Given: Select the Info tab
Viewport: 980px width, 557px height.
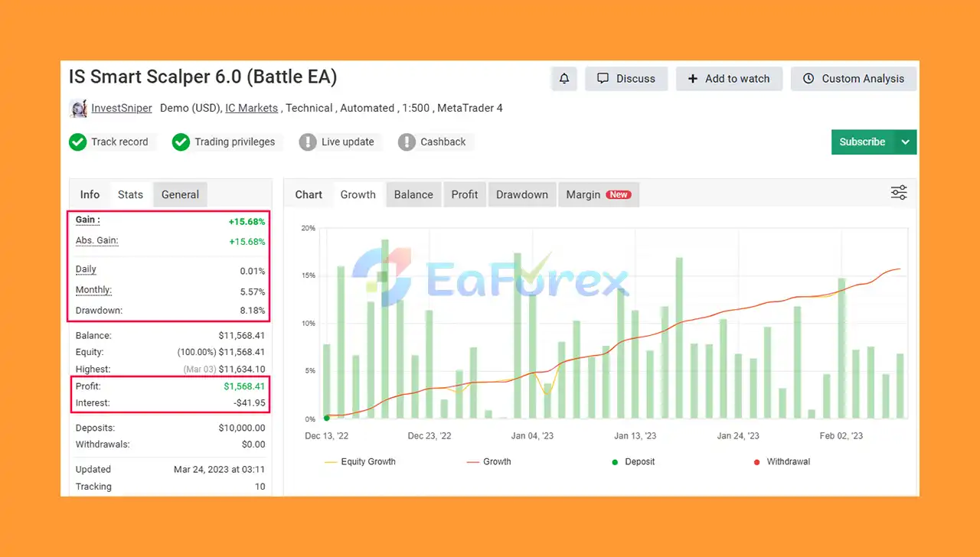Looking at the screenshot, I should click(90, 194).
